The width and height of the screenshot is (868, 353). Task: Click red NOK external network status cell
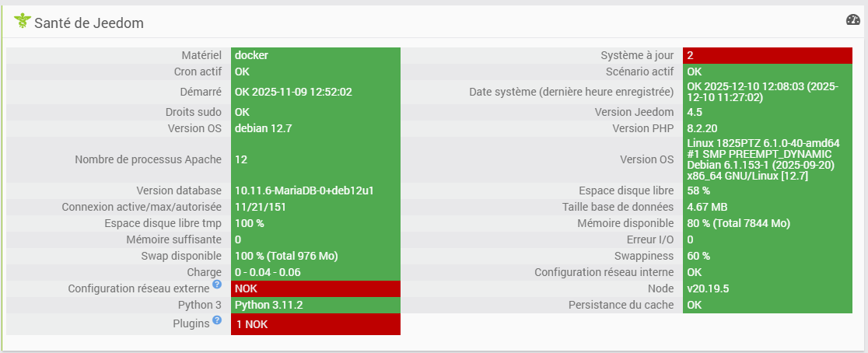pyautogui.click(x=315, y=288)
